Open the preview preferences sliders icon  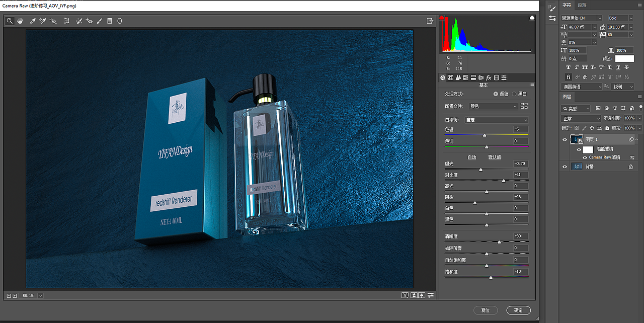[431, 295]
